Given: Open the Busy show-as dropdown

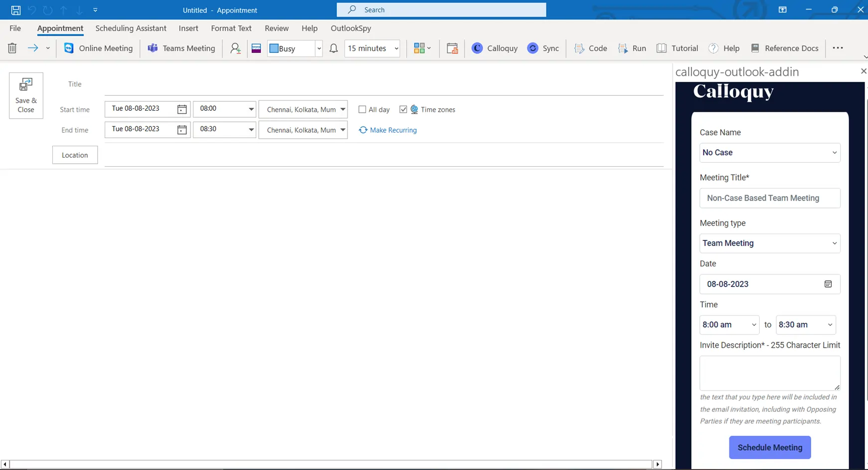Looking at the screenshot, I should click(x=319, y=48).
